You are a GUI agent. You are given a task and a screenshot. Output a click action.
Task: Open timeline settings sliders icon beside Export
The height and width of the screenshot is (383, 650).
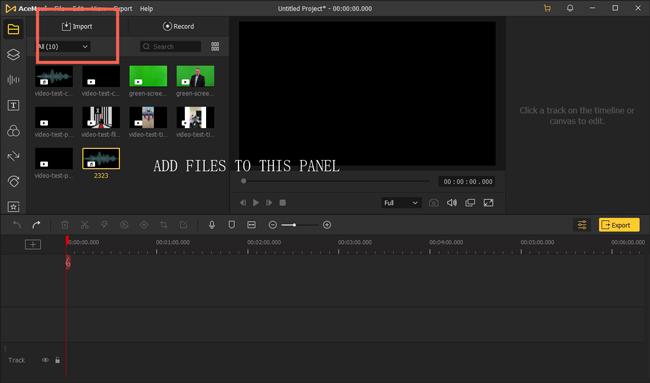pos(582,225)
